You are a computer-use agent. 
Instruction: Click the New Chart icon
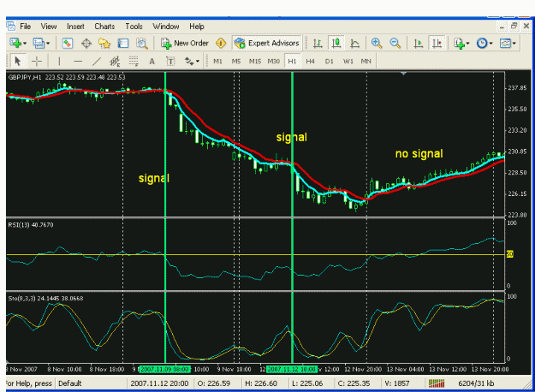(x=15, y=44)
